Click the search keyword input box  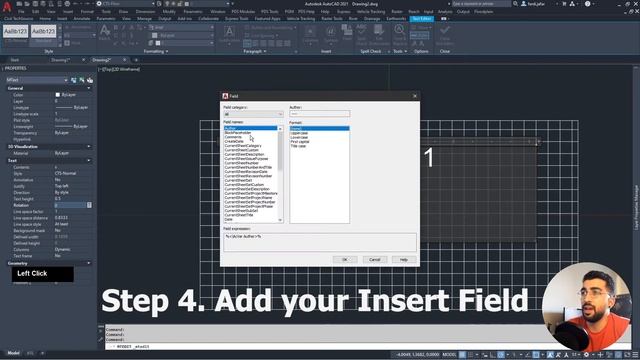pyautogui.click(x=481, y=4)
